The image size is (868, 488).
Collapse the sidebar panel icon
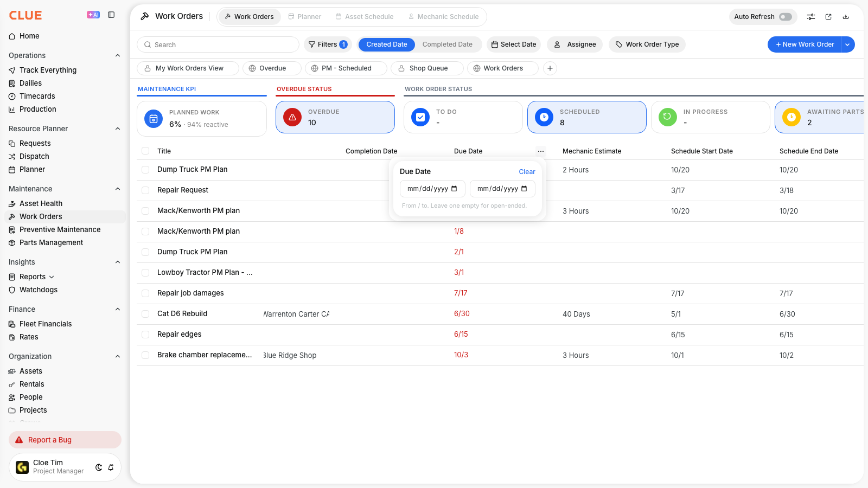pos(111,15)
